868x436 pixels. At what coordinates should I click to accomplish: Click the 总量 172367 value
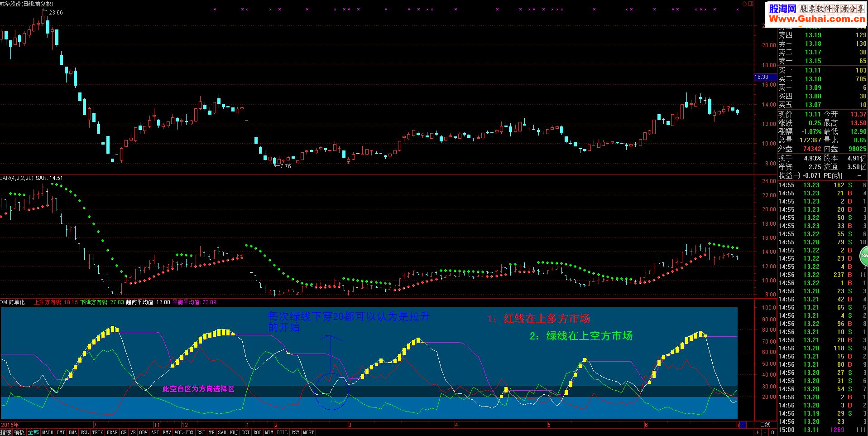[810, 140]
